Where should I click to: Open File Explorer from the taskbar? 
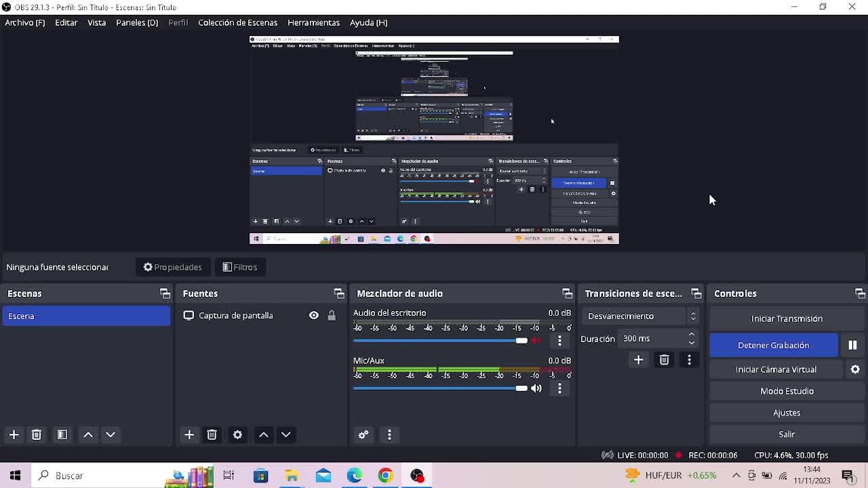point(292,476)
